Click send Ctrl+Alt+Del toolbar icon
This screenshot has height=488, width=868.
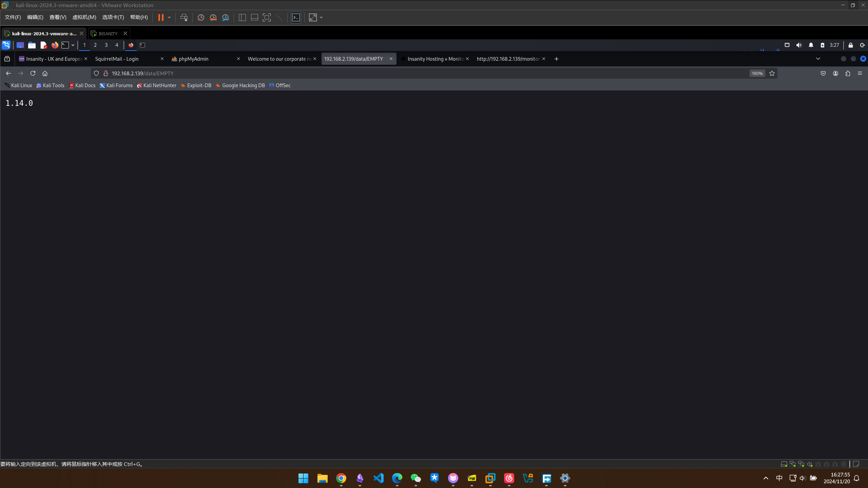click(x=184, y=18)
